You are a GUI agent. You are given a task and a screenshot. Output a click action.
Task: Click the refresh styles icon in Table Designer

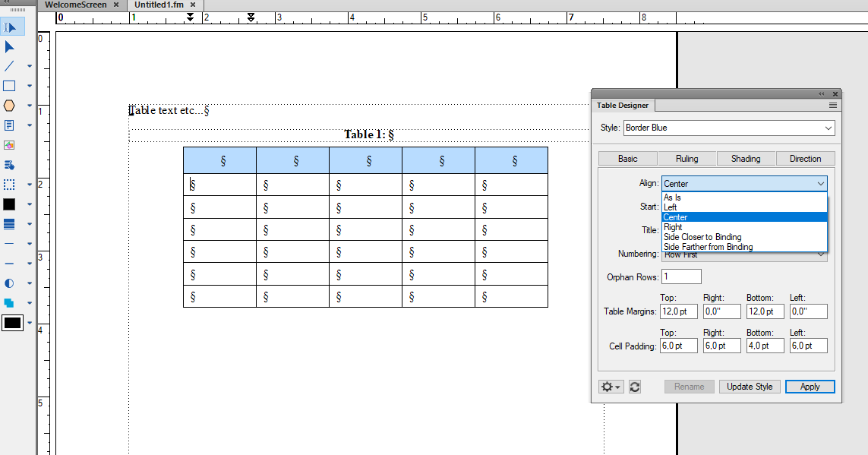[635, 387]
